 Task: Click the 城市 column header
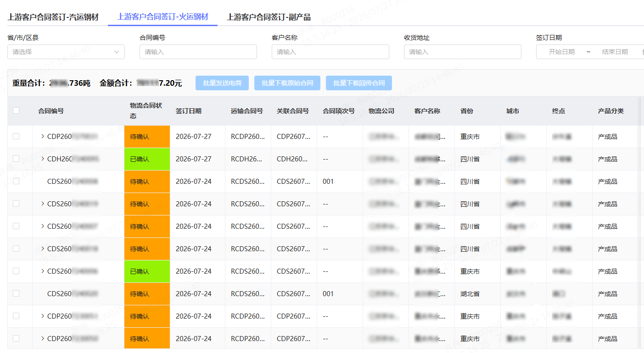click(513, 111)
